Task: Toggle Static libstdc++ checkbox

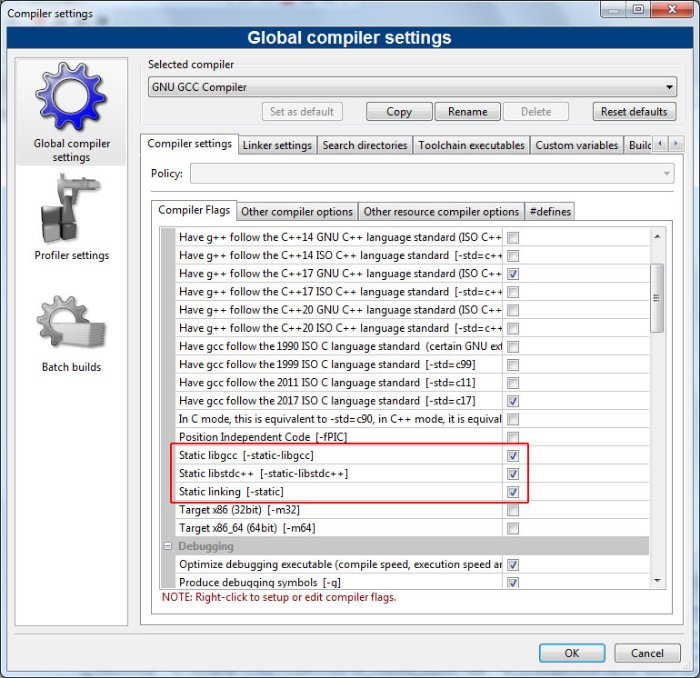Action: (513, 473)
